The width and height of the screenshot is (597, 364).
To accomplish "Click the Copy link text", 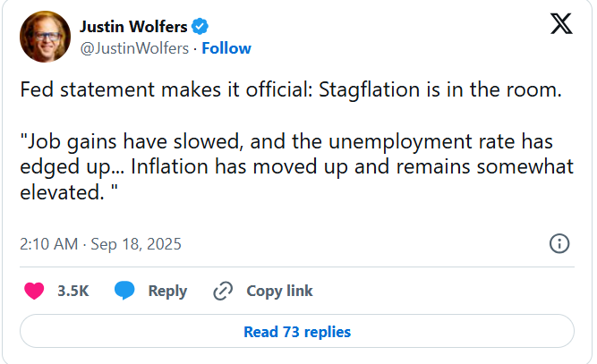I will pyautogui.click(x=279, y=291).
